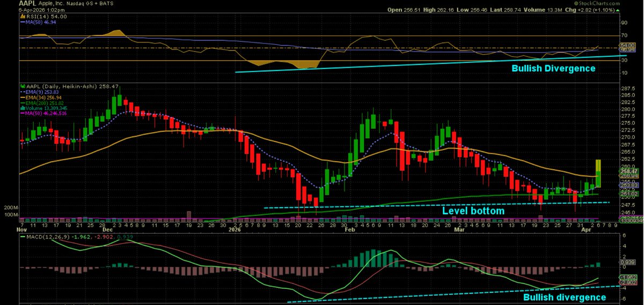Click the EMA(9) 253.83 legend entry
The height and width of the screenshot is (305, 644).
tap(39, 92)
